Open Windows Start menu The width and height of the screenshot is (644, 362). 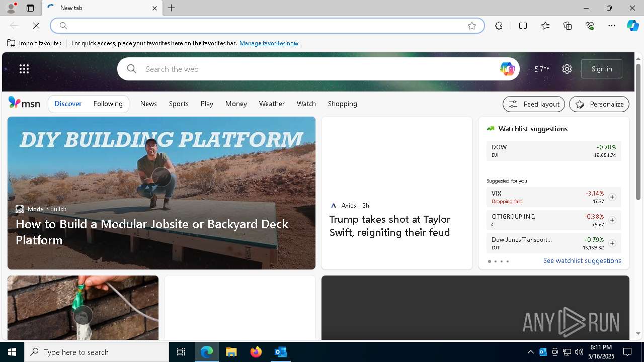(12, 352)
